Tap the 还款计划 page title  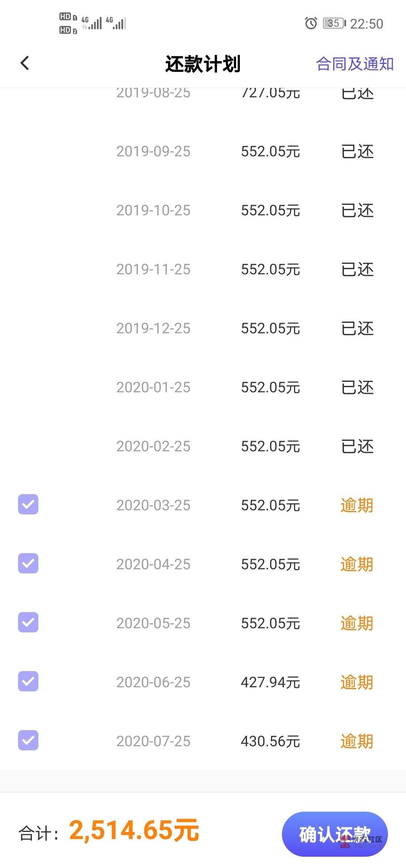[203, 64]
